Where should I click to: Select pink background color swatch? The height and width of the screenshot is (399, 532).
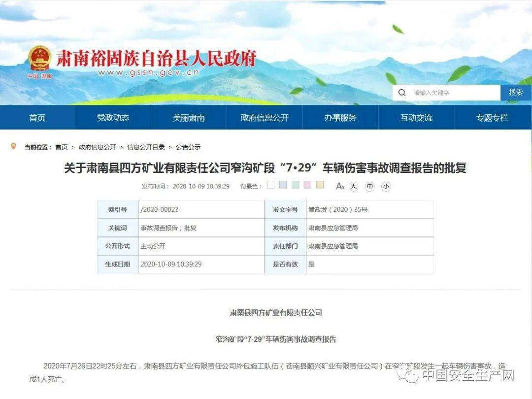click(307, 185)
